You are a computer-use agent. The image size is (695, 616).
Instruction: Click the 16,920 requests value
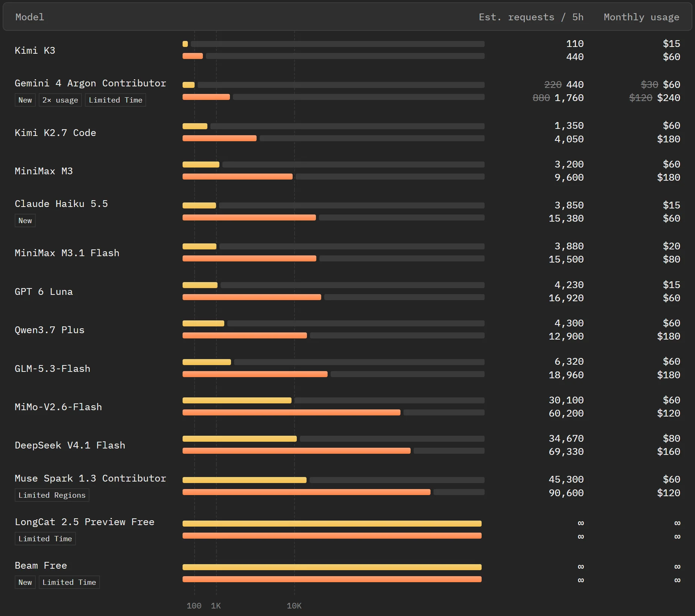point(566,298)
